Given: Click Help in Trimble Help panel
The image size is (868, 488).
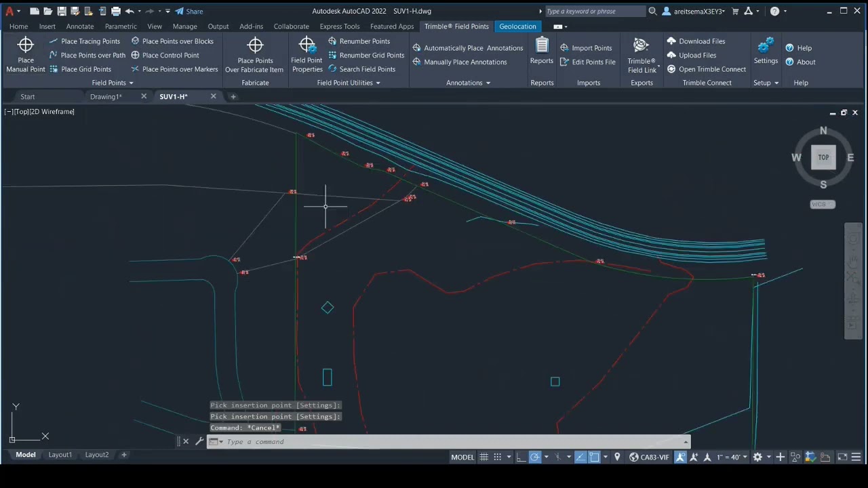Looking at the screenshot, I should pos(799,48).
